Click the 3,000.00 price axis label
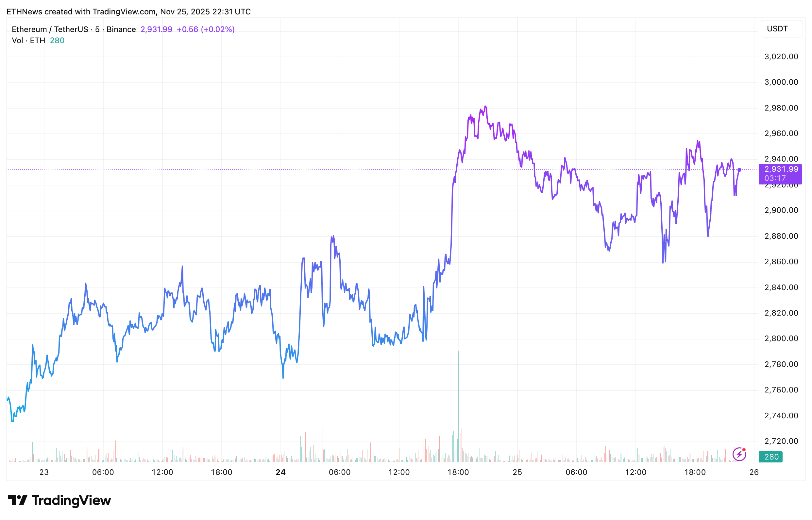 tap(781, 82)
